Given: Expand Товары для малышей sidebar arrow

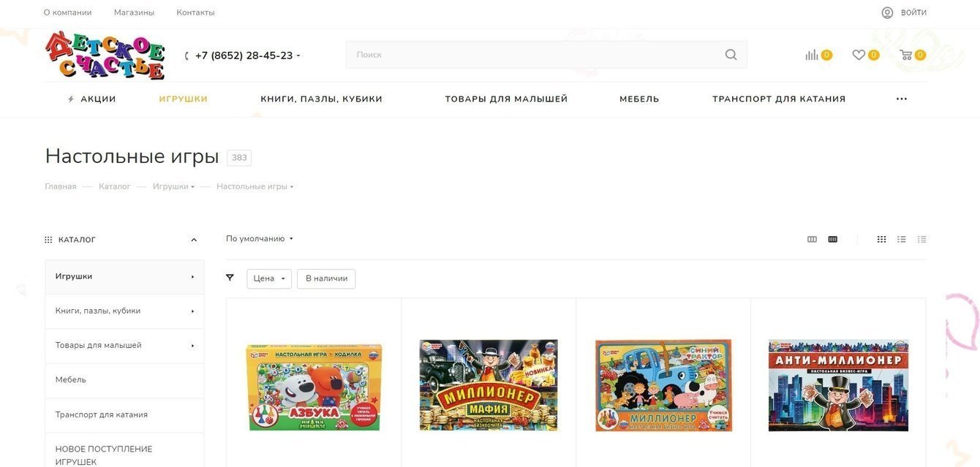Looking at the screenshot, I should (192, 346).
